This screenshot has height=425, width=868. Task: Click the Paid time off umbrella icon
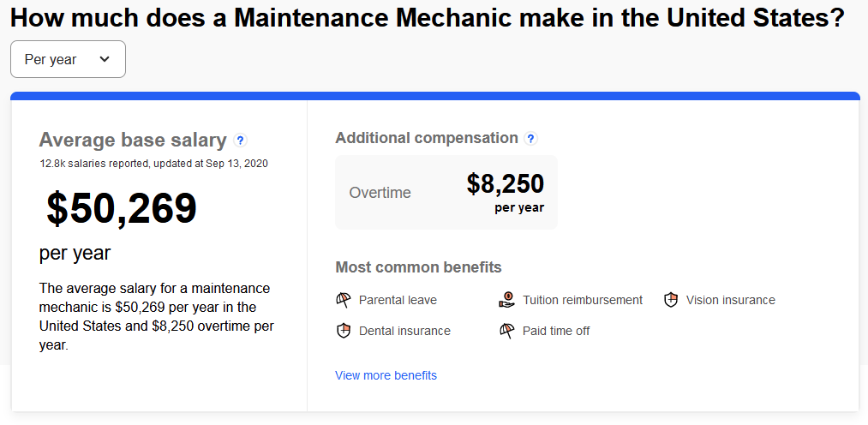click(x=506, y=331)
